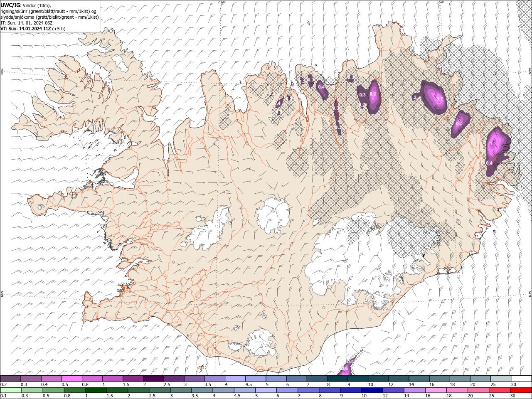Select the 'IT: Sun. 14. 01. 2024 06Z' line
The height and width of the screenshot is (399, 532).
point(26,23)
